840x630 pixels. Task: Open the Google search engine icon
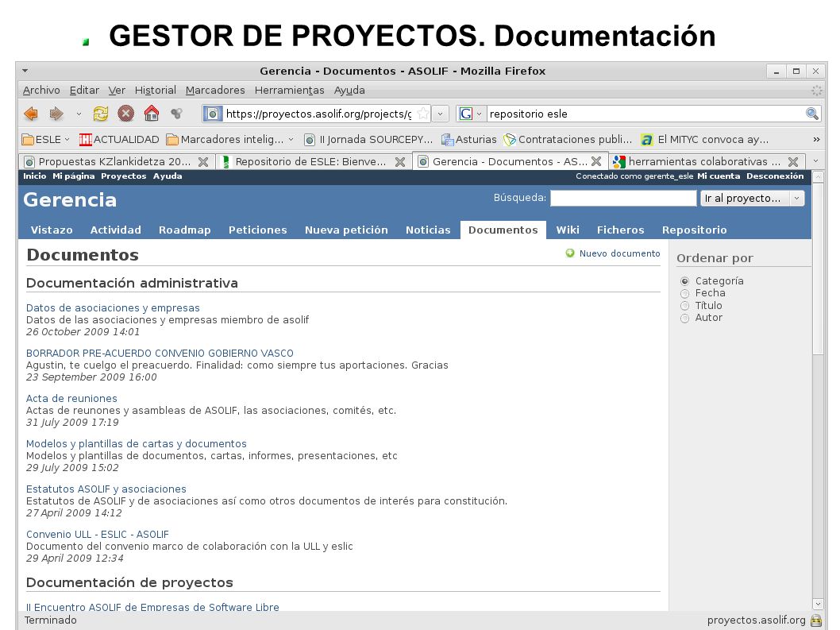[x=466, y=114]
